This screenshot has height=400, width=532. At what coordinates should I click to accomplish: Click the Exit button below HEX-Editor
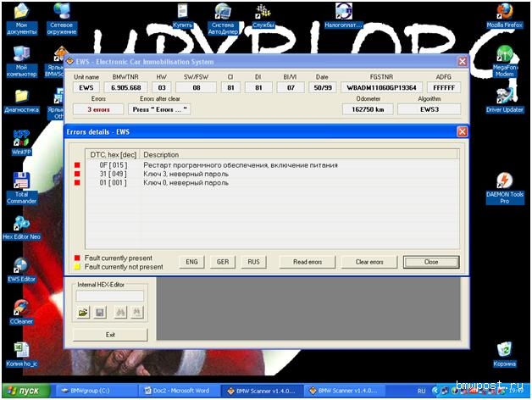coord(110,335)
